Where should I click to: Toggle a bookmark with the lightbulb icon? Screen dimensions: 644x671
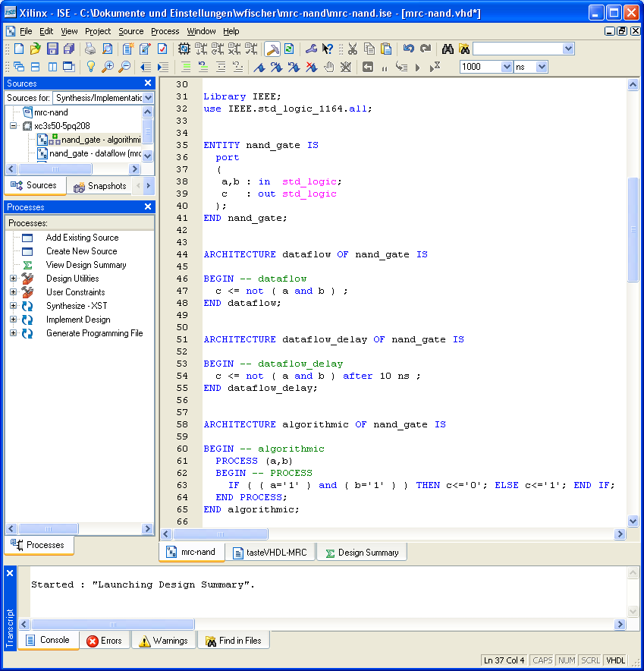click(90, 66)
